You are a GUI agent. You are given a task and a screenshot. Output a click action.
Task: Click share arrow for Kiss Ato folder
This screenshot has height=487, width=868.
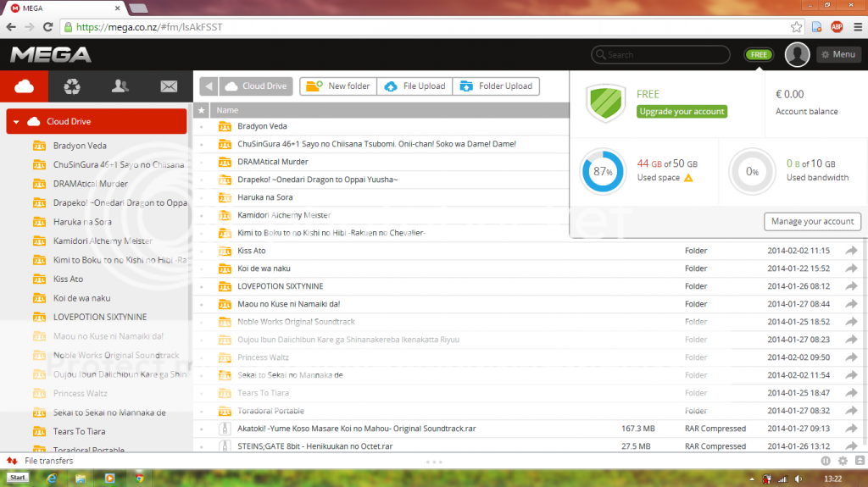850,251
